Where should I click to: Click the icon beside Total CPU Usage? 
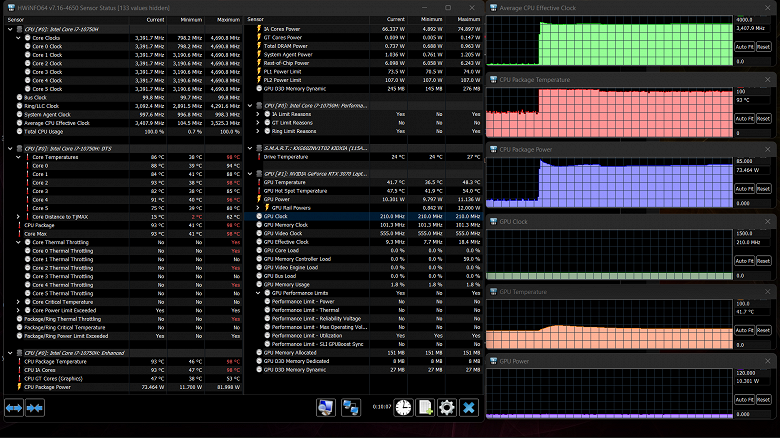(19, 131)
